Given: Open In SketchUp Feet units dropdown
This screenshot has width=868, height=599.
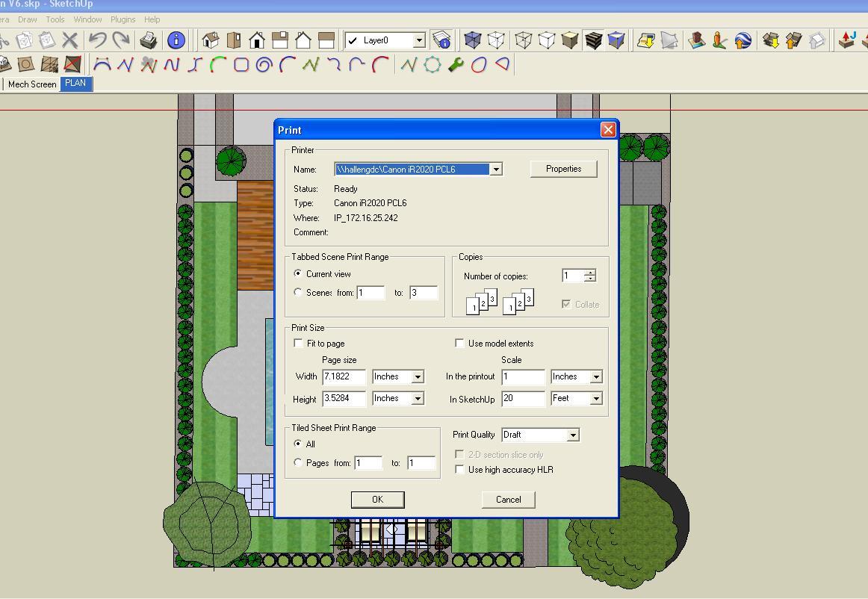Looking at the screenshot, I should pos(596,399).
